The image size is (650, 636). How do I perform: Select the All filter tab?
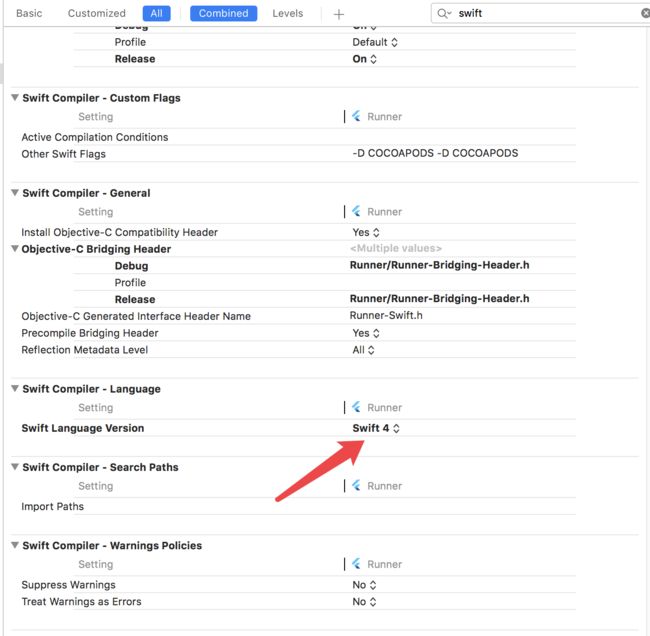click(x=156, y=13)
